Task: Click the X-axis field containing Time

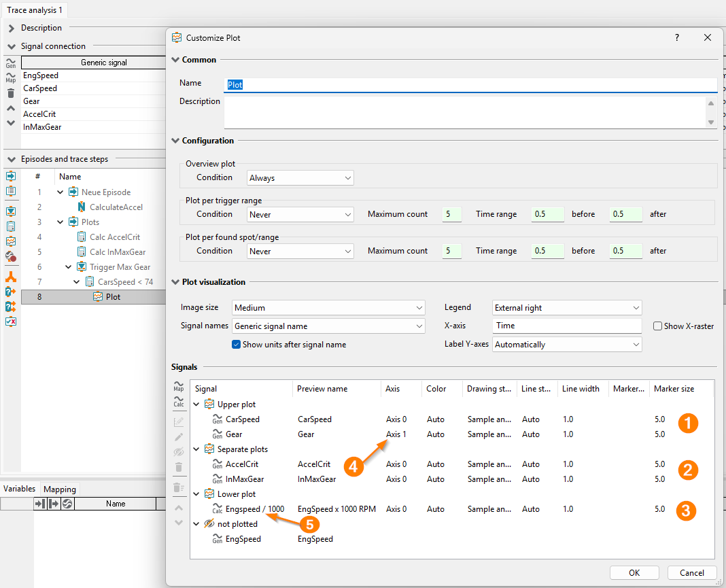Action: (x=567, y=326)
